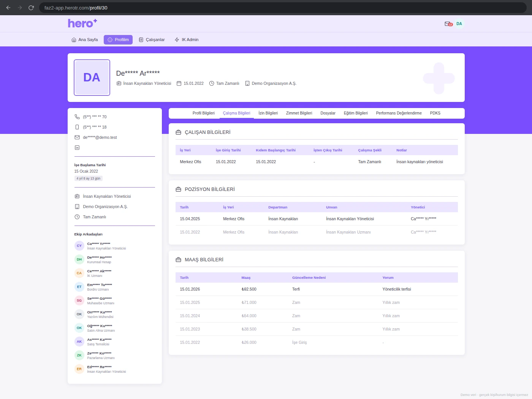
Task: Open the mail notifications icon
Action: 448,24
